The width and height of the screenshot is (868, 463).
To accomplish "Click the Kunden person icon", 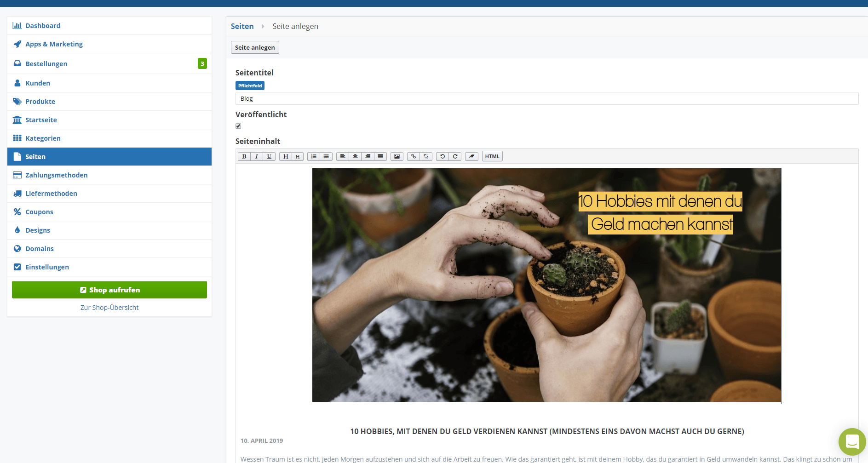I will pyautogui.click(x=17, y=83).
